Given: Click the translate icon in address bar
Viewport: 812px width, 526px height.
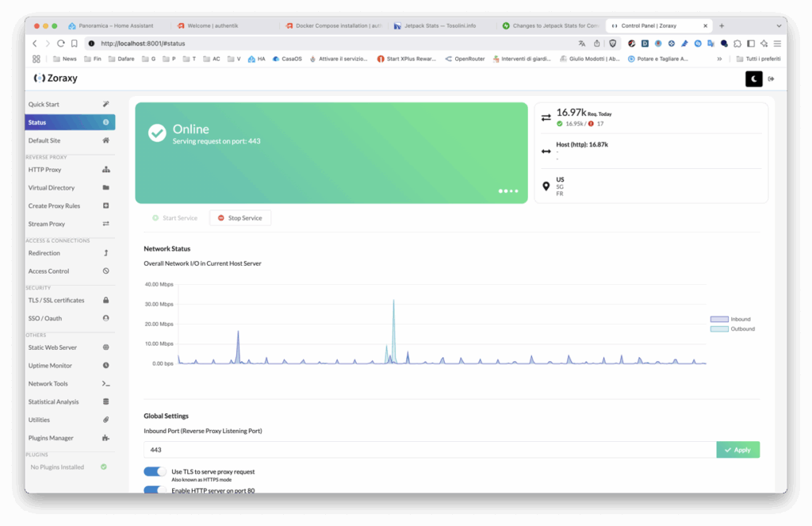Looking at the screenshot, I should [582, 44].
